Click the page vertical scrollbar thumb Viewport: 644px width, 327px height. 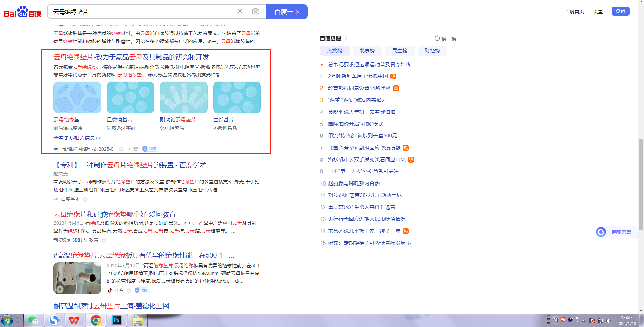641,185
